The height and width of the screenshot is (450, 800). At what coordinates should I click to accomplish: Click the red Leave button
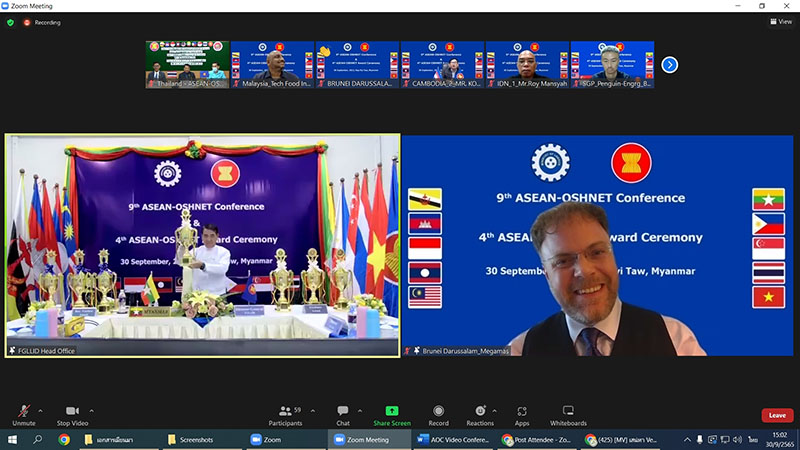[x=777, y=415]
